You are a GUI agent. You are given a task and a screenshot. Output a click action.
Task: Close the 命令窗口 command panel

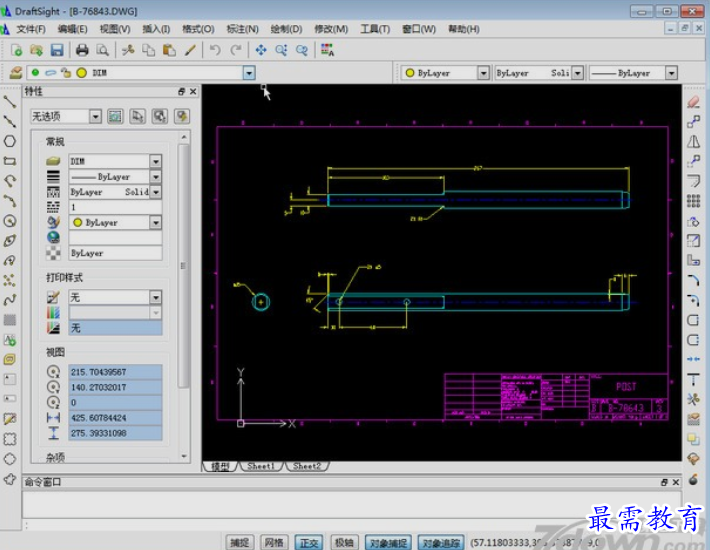[x=676, y=483]
